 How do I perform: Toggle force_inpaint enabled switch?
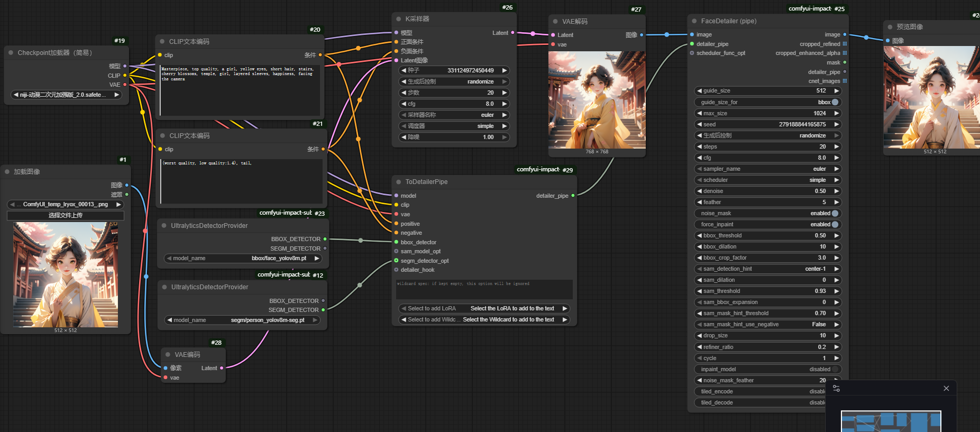pos(835,224)
